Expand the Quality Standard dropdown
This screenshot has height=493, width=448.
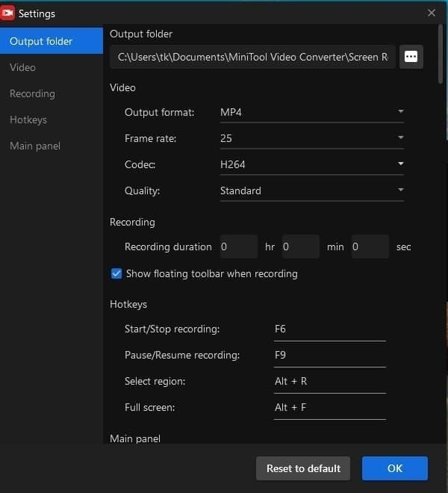[311, 190]
